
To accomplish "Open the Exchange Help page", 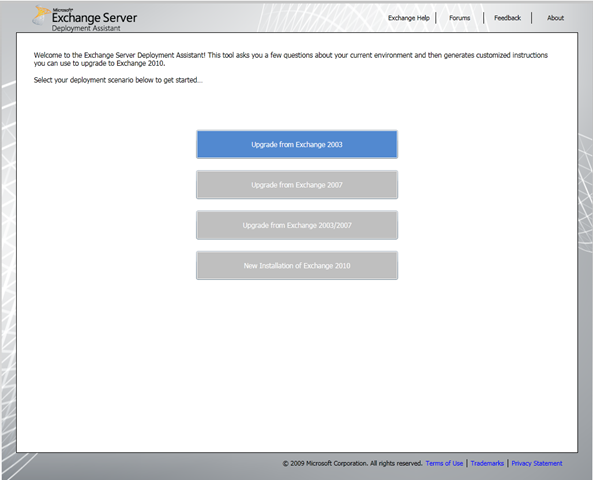I will 408,18.
